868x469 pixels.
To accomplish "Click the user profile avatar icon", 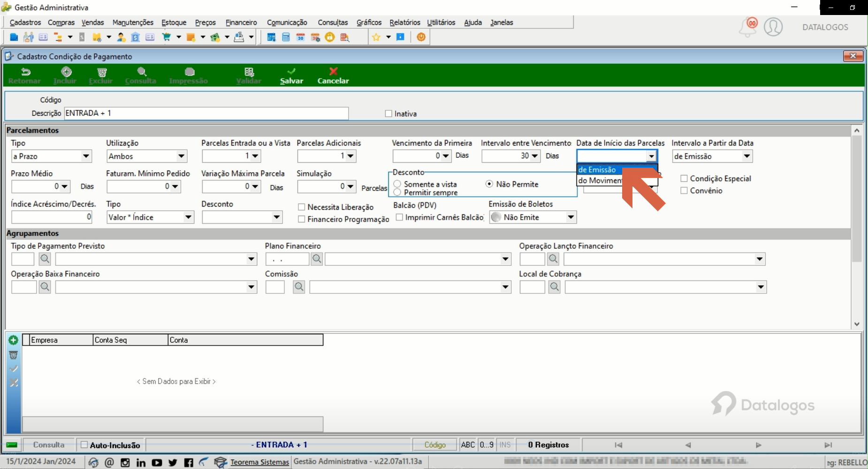I will pos(773,27).
